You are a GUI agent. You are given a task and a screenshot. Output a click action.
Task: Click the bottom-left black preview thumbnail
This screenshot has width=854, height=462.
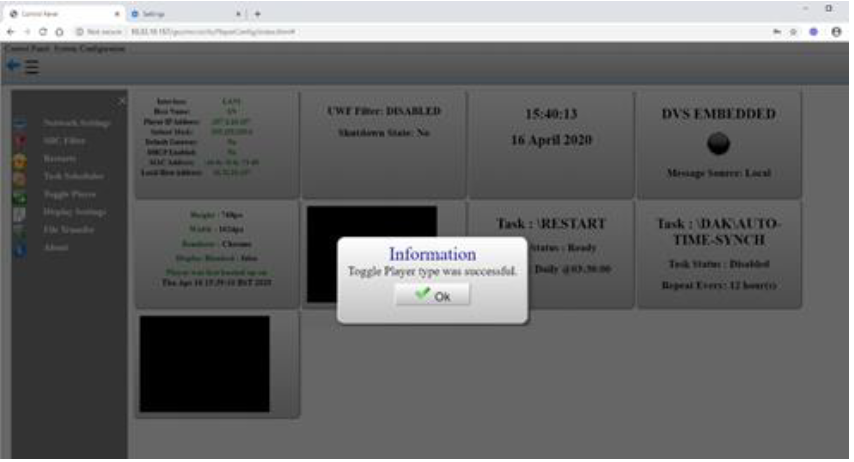[205, 364]
